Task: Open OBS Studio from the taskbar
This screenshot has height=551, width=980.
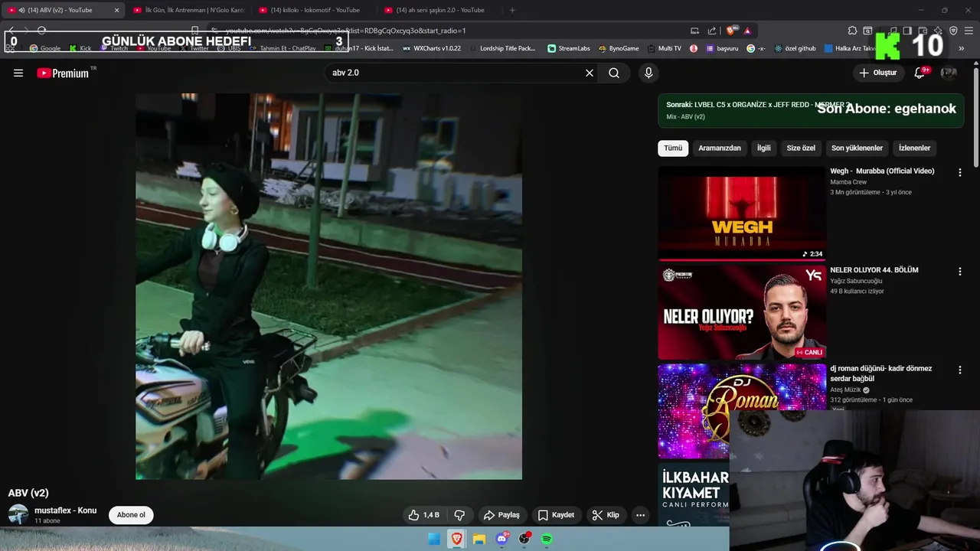Action: click(x=524, y=539)
